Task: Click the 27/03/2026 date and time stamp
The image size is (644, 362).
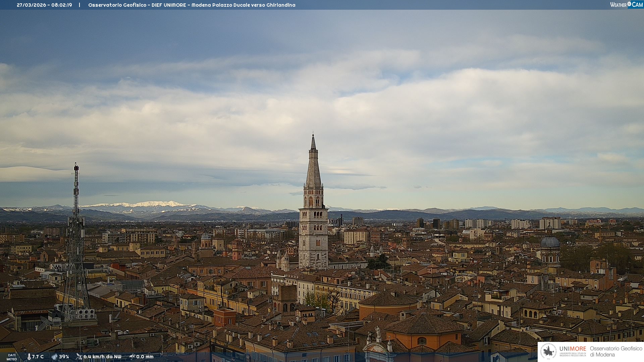Action: 44,5
